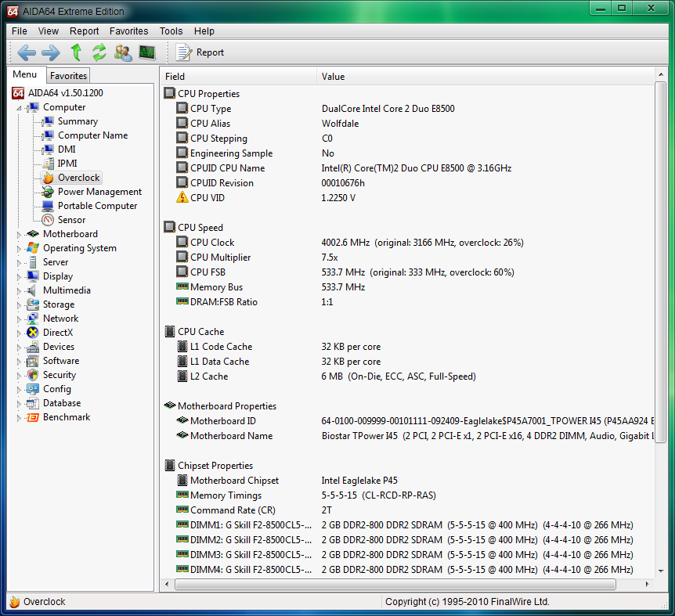Open the Favorites menu
This screenshot has width=675, height=616.
(128, 31)
